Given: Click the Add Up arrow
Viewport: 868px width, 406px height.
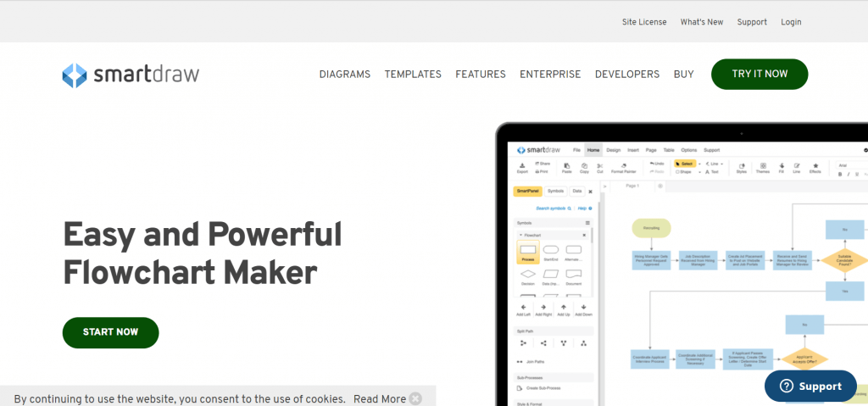Looking at the screenshot, I should point(564,307).
